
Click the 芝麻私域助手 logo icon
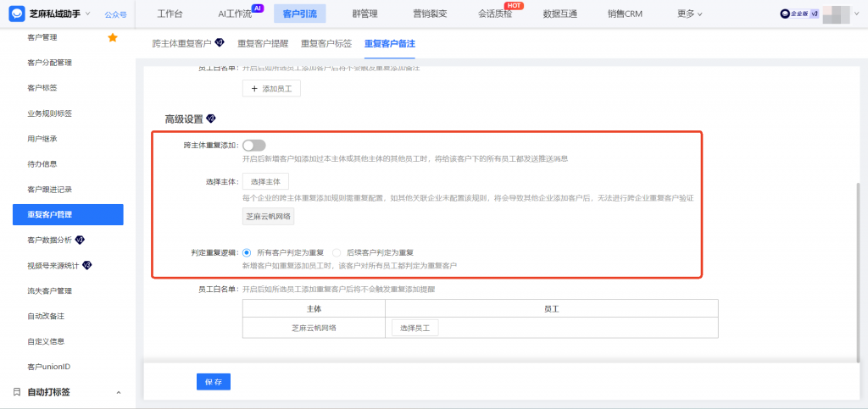point(17,14)
